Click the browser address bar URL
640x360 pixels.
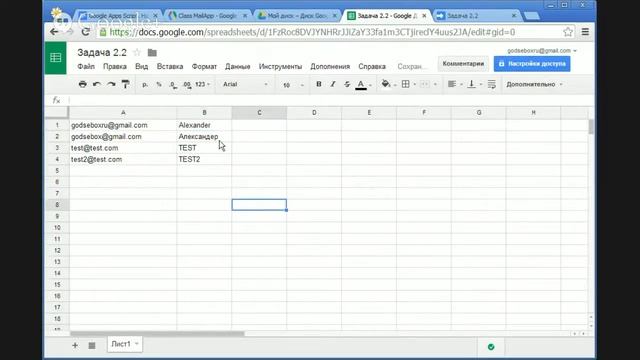pos(312,32)
